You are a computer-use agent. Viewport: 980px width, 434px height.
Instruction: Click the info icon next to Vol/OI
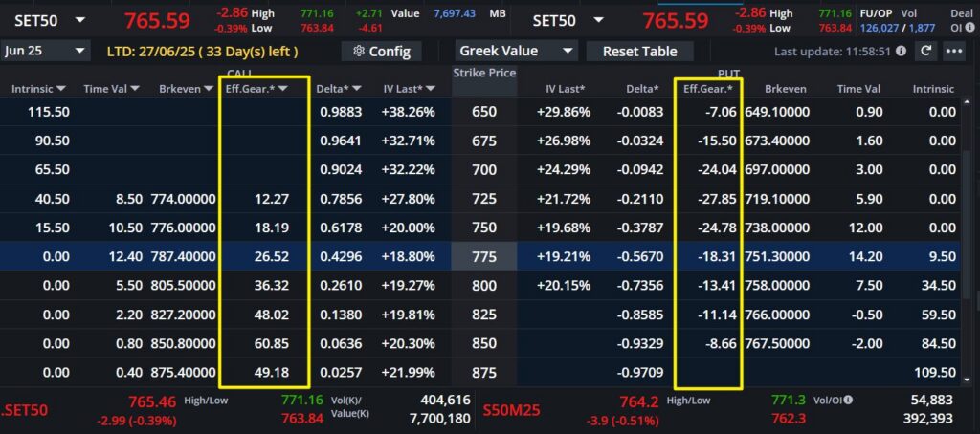click(848, 401)
